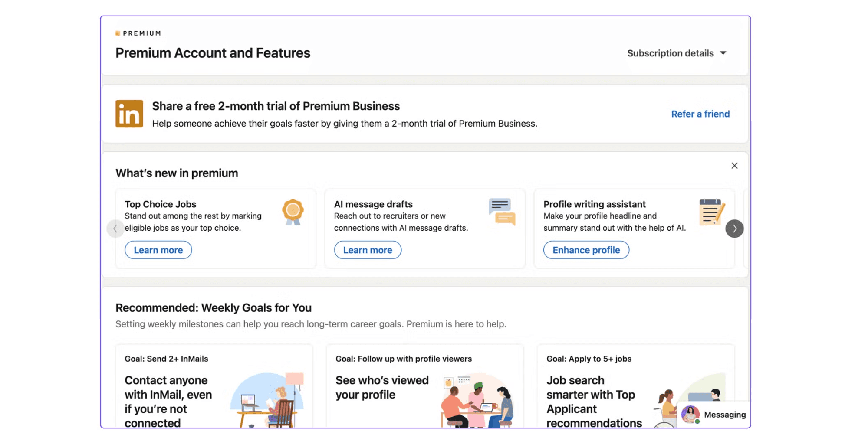Go to next carousel card with right arrow
The width and height of the screenshot is (868, 441).
[x=734, y=229]
